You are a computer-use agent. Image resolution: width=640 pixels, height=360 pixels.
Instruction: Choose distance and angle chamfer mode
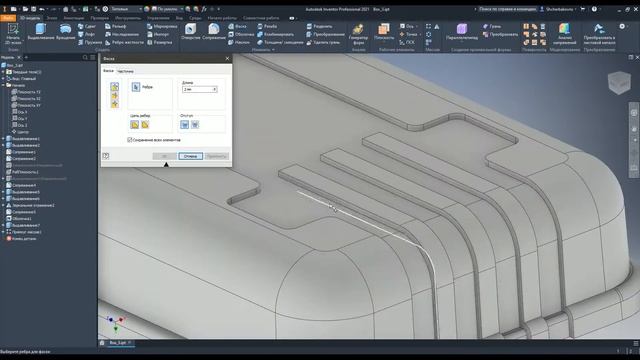pos(115,95)
